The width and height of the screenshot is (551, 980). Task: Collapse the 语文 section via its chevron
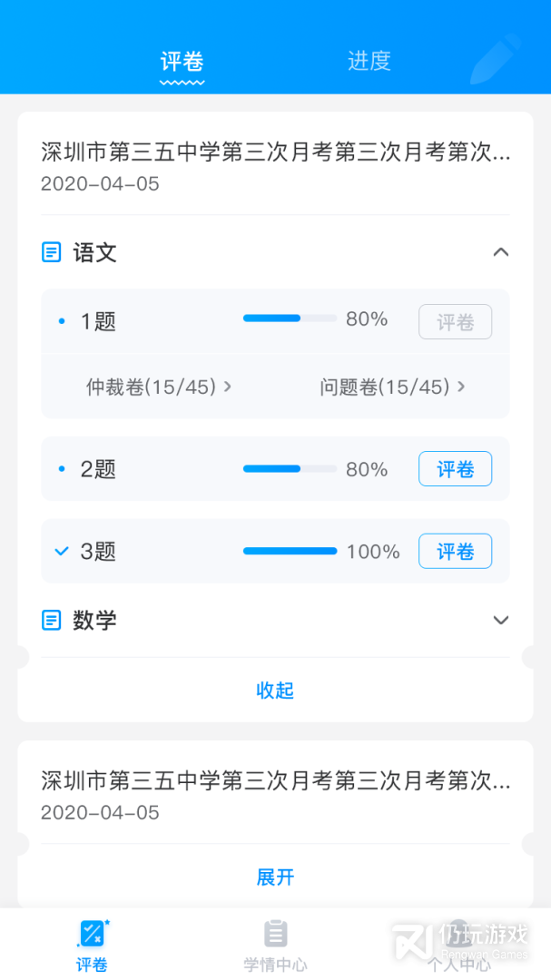tap(500, 252)
